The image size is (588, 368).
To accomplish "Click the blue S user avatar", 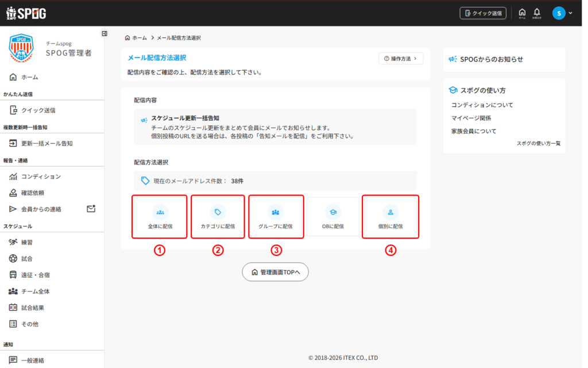I will click(x=558, y=13).
